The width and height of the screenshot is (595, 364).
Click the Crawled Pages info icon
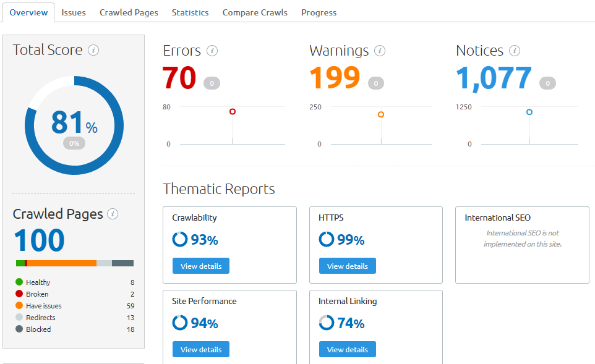click(111, 214)
